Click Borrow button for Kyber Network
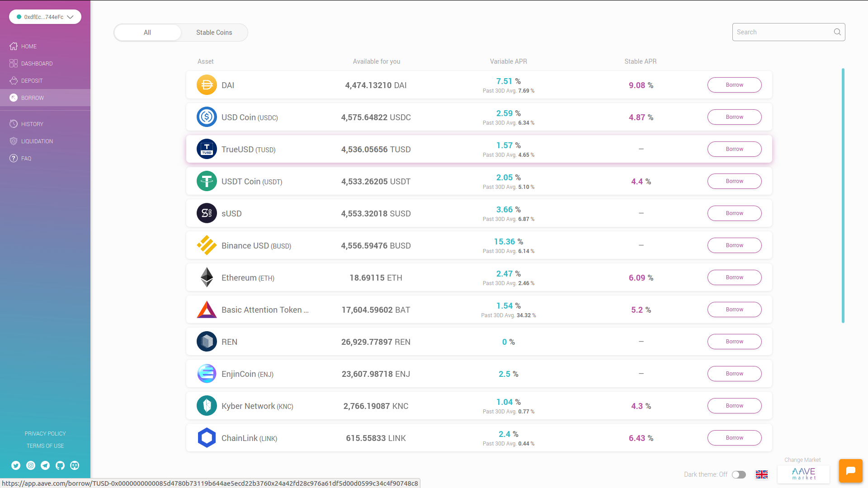The height and width of the screenshot is (488, 868). pos(734,406)
